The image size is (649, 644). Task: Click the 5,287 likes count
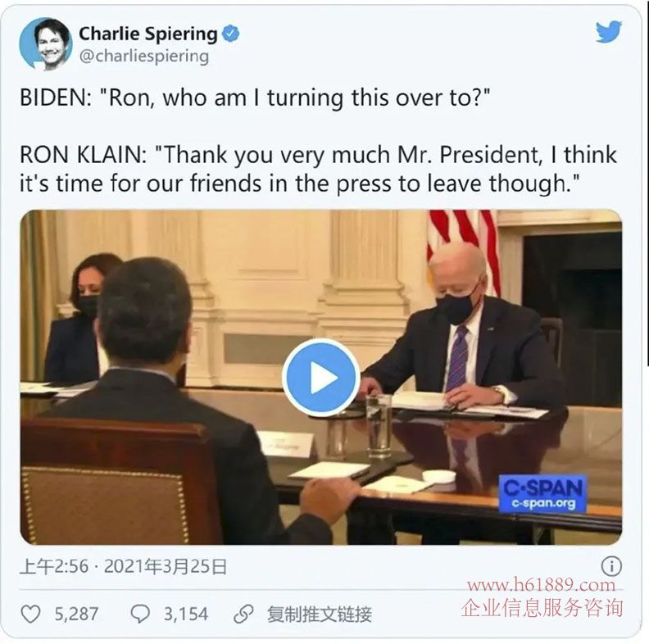click(76, 615)
